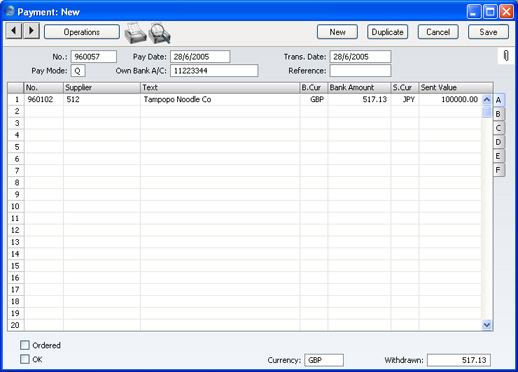Click the Text column header
The width and height of the screenshot is (518, 372).
click(x=220, y=88)
